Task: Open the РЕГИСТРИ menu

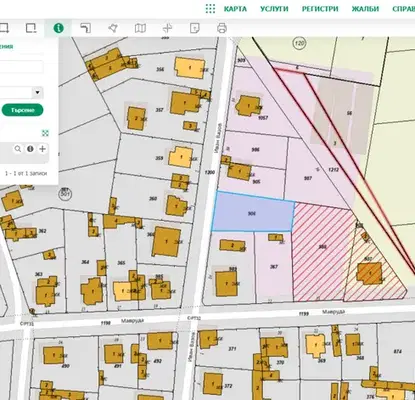Action: [320, 9]
